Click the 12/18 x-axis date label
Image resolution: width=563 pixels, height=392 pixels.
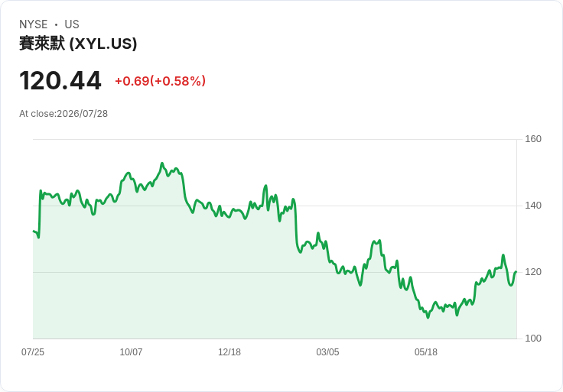click(229, 352)
